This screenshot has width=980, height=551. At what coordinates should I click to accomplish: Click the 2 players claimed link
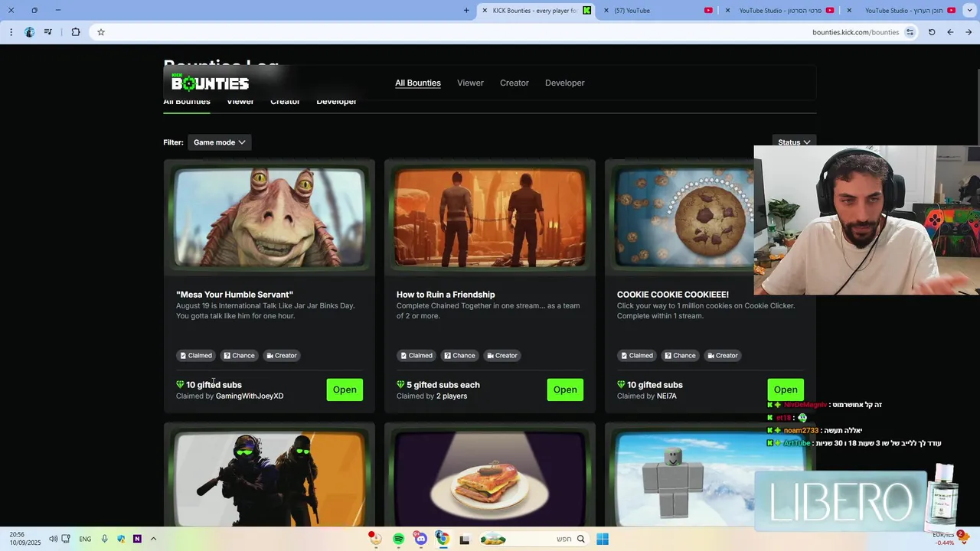452,396
